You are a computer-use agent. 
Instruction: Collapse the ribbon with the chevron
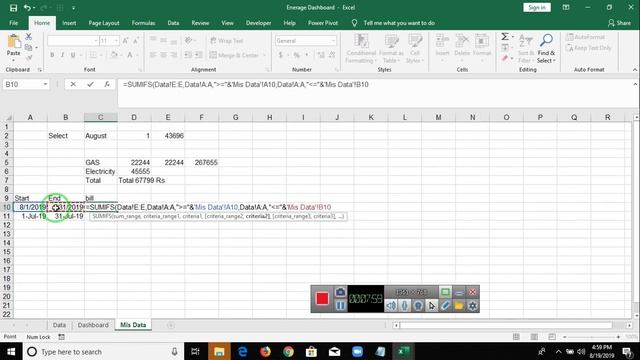click(x=635, y=70)
